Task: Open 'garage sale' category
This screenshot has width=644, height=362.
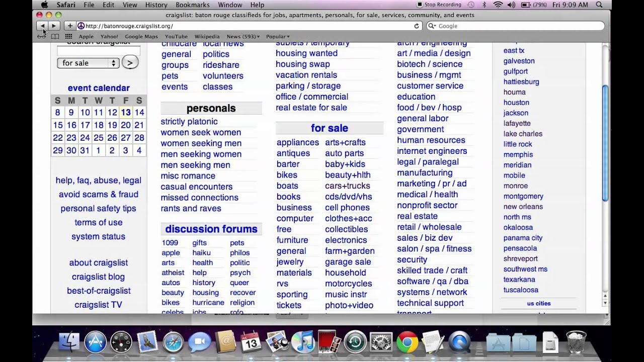Action: pos(348,262)
